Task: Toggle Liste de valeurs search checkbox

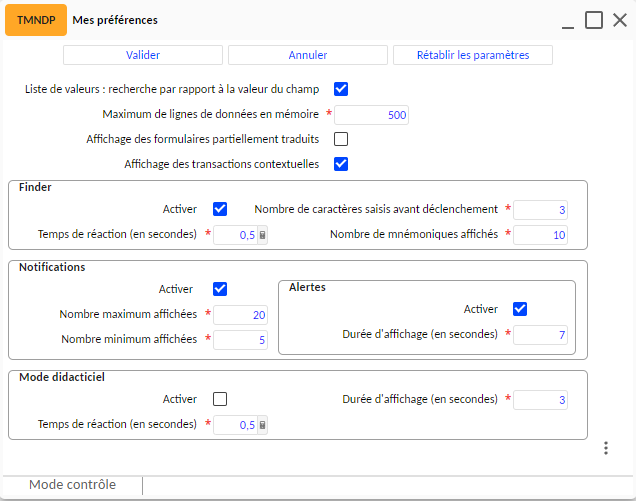Action: [x=341, y=89]
